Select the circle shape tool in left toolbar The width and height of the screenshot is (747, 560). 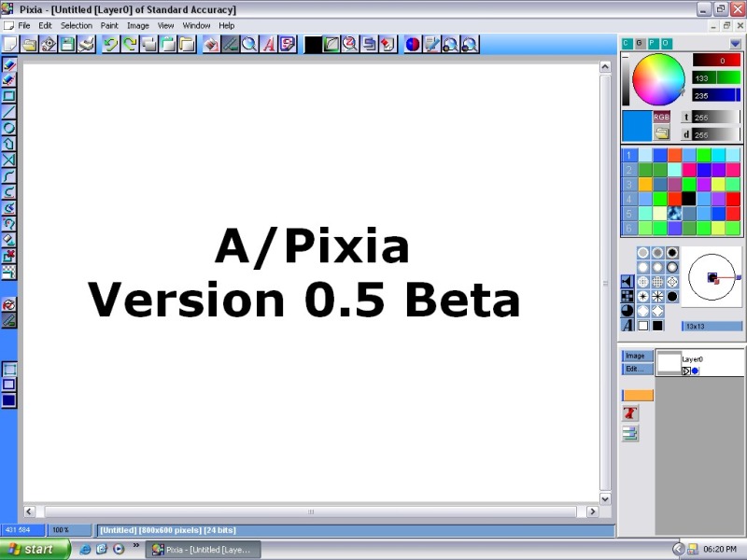(x=9, y=128)
